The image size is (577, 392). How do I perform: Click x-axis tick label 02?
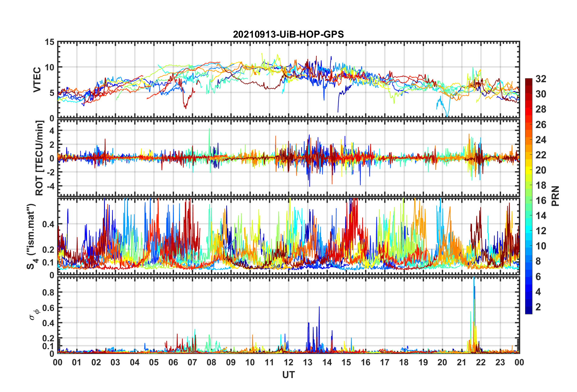(96, 363)
